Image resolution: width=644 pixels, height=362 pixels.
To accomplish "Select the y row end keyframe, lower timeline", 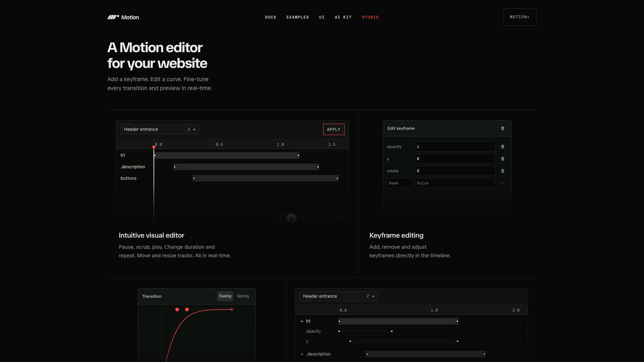I will click(x=458, y=341).
